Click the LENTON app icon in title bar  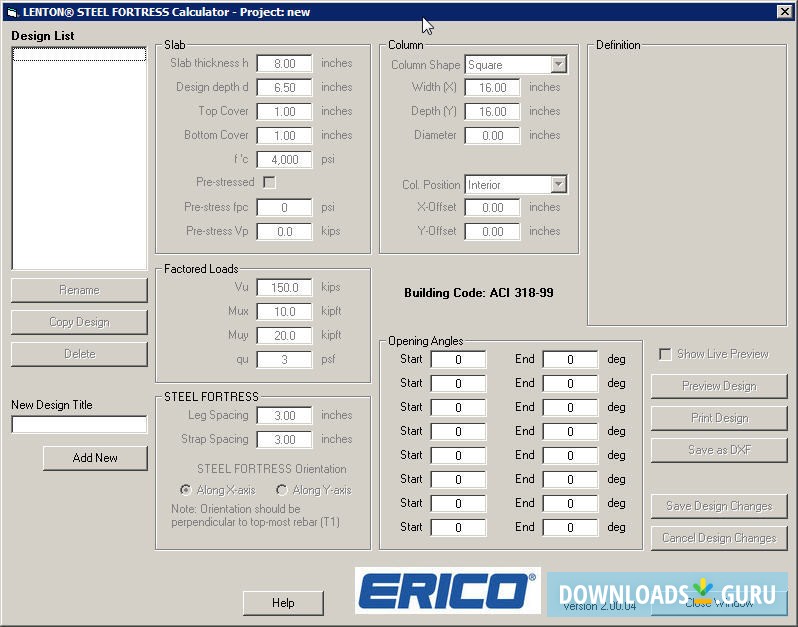coord(12,12)
